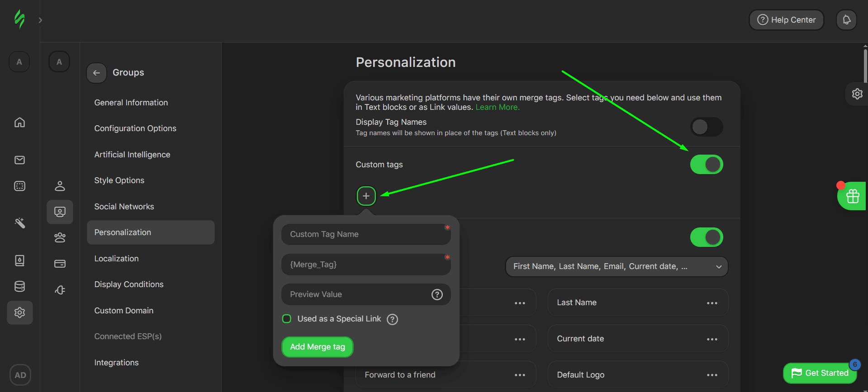Open Localization settings
The image size is (868, 392).
151,259
